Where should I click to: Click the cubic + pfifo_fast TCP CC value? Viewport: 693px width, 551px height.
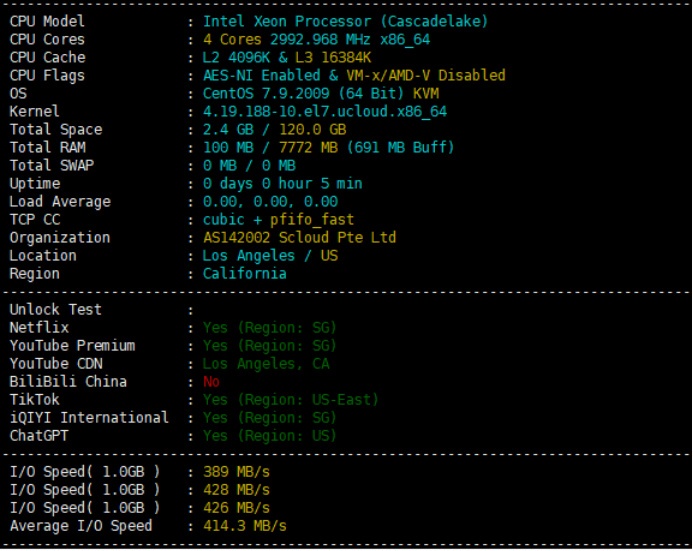pyautogui.click(x=278, y=220)
